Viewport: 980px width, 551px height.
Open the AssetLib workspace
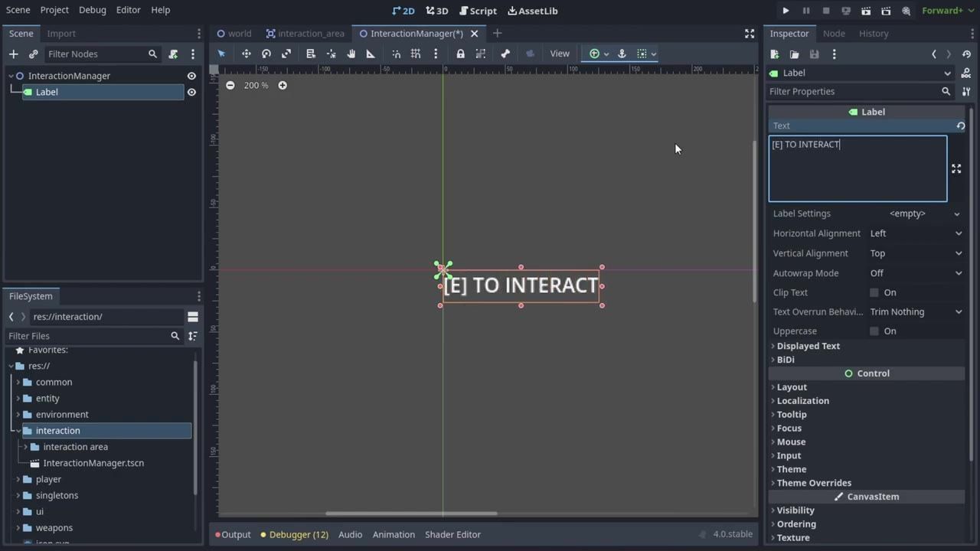(x=533, y=11)
